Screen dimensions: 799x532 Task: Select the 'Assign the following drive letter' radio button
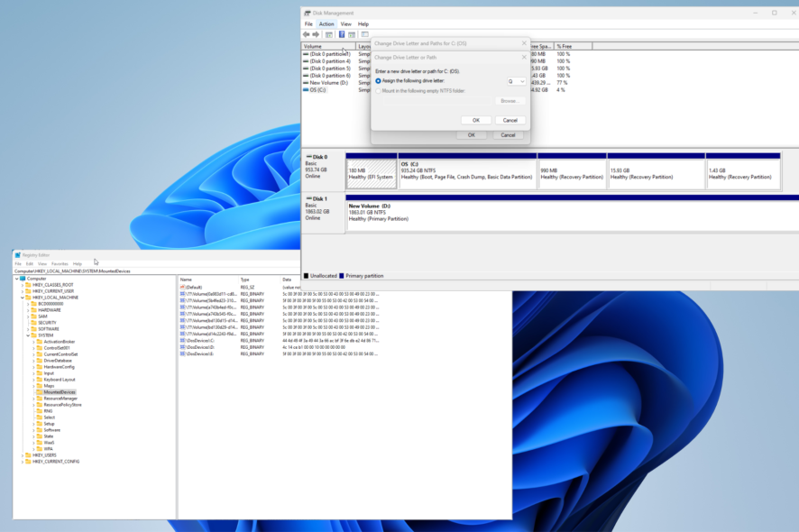378,81
